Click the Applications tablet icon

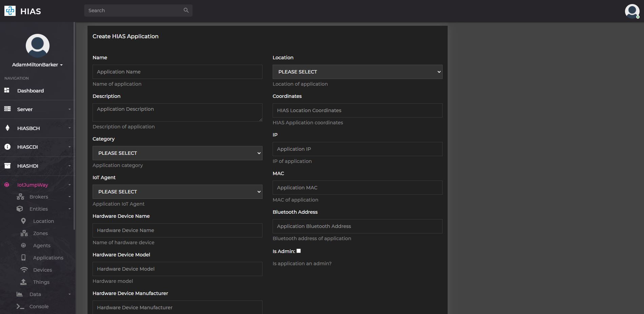(23, 257)
